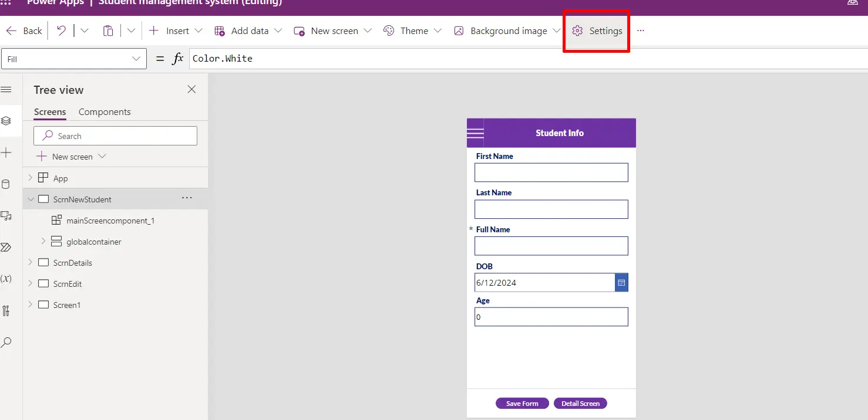
Task: Click Add data in toolbar
Action: (x=248, y=31)
